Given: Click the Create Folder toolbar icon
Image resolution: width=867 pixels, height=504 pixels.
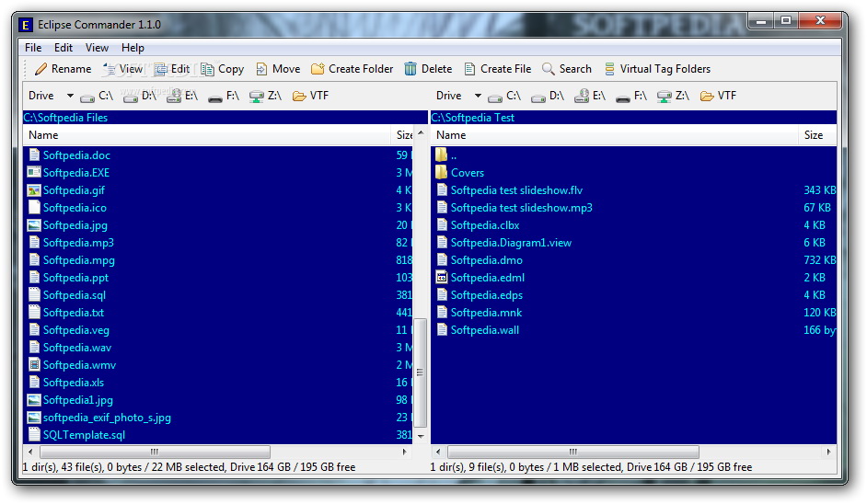Looking at the screenshot, I should click(x=318, y=69).
